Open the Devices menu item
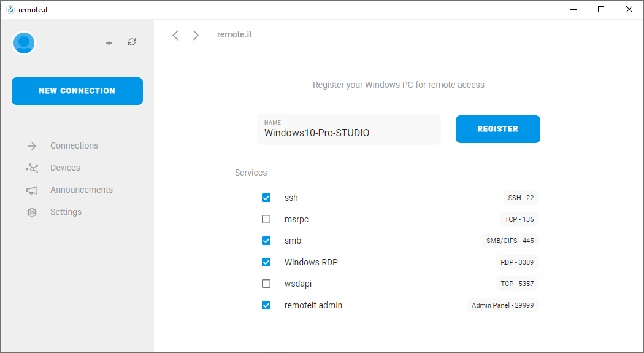 (x=65, y=168)
